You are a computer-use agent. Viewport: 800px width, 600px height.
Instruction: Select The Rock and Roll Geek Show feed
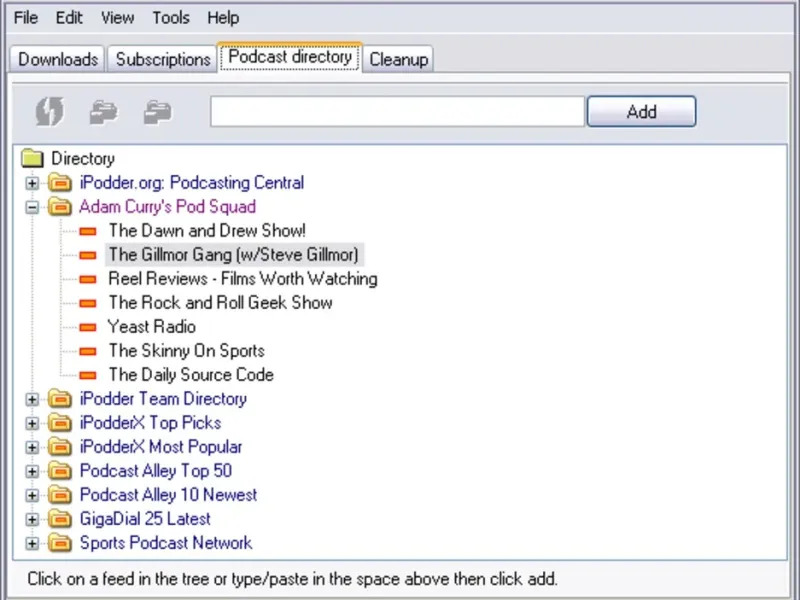[x=220, y=303]
